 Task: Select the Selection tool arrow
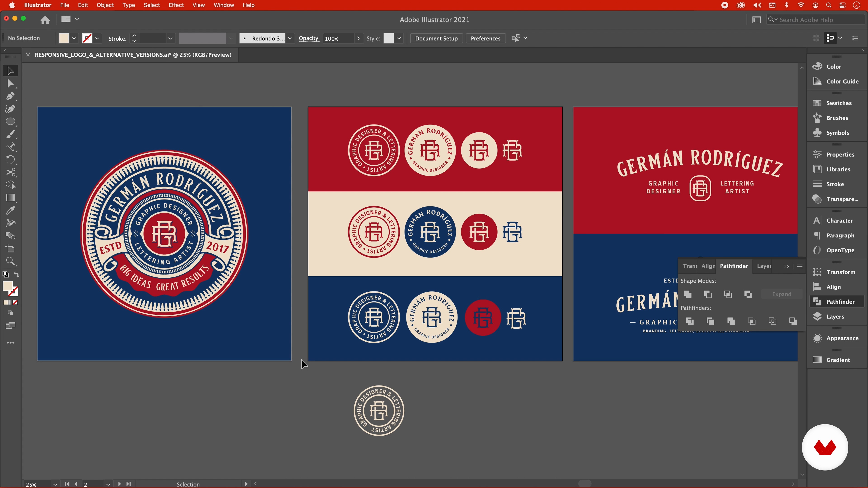coord(10,71)
